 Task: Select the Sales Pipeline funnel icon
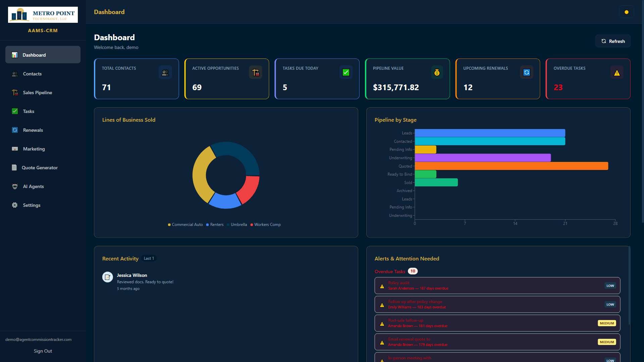(15, 93)
